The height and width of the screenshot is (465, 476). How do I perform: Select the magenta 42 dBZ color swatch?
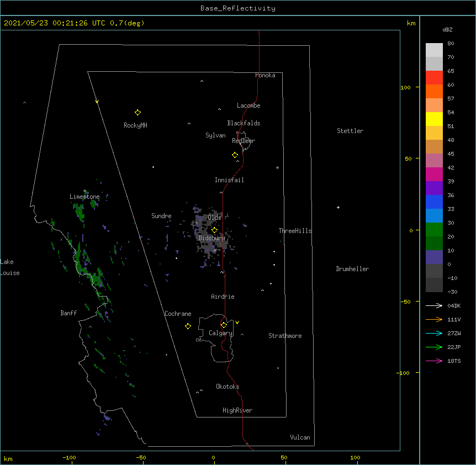pos(434,174)
